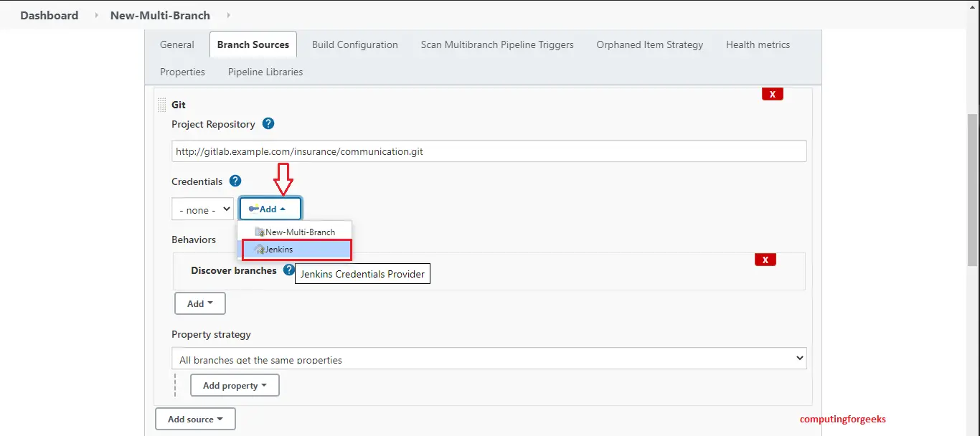The height and width of the screenshot is (436, 980).
Task: Remove Discover branches behavior with red X
Action: click(765, 260)
